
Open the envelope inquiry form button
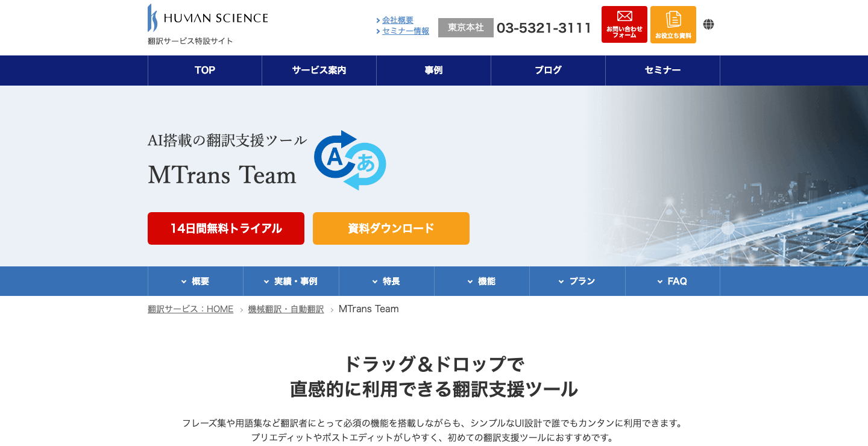coord(624,25)
